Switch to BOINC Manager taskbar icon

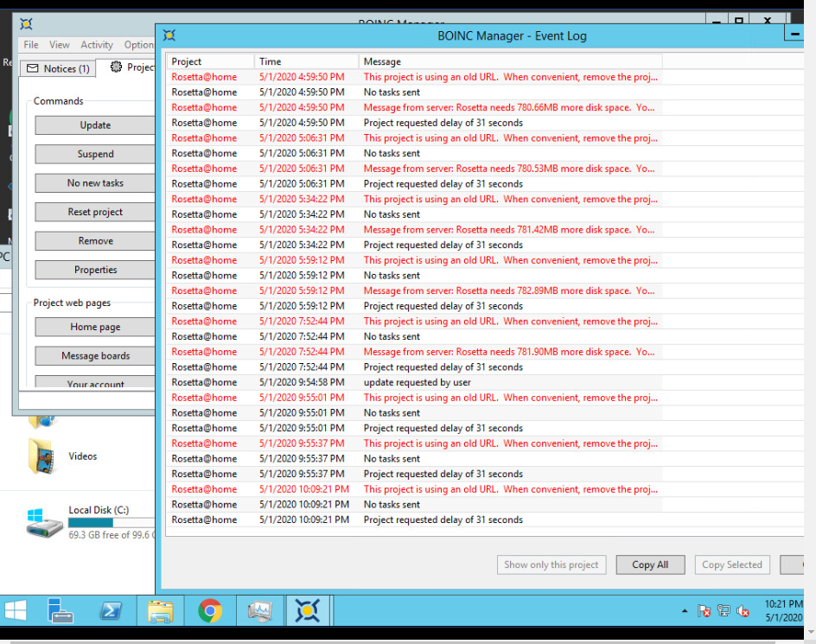click(x=308, y=611)
